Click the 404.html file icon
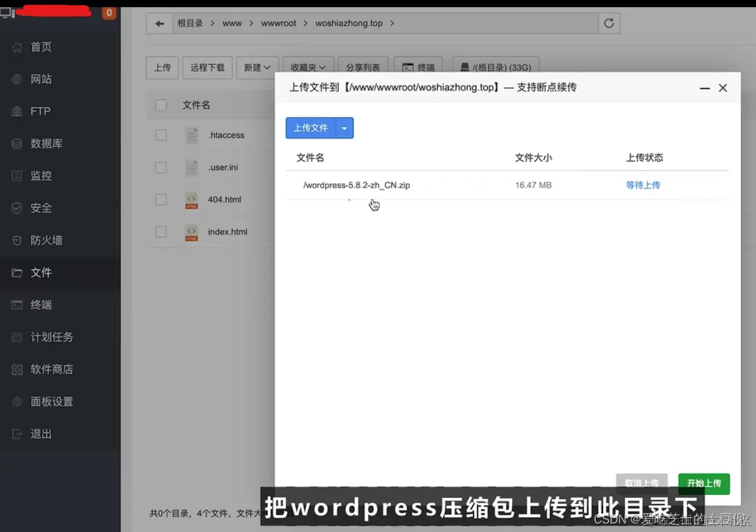This screenshot has width=756, height=532. click(192, 200)
